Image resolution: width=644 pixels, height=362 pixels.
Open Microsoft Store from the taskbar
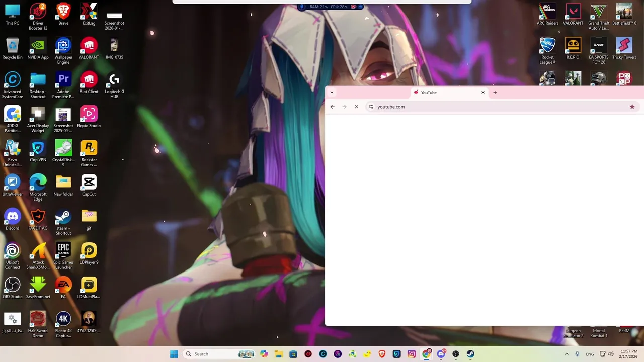click(x=293, y=354)
